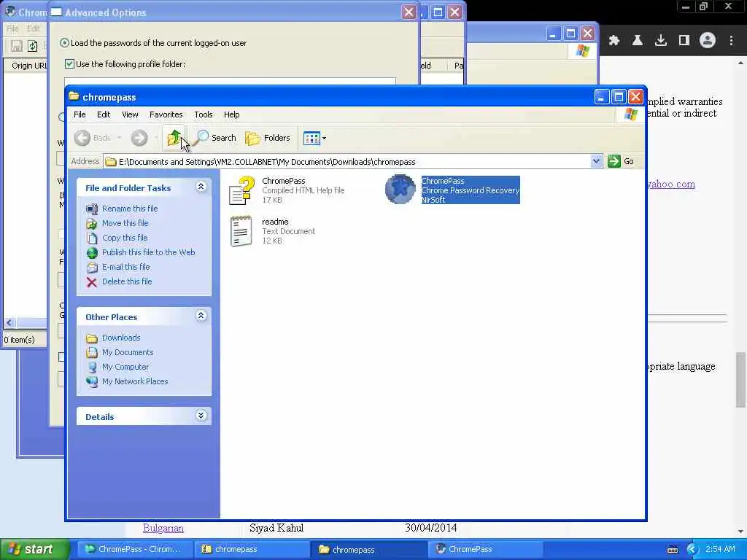Open Chrome downloads icon
747x560 pixels.
click(x=661, y=41)
